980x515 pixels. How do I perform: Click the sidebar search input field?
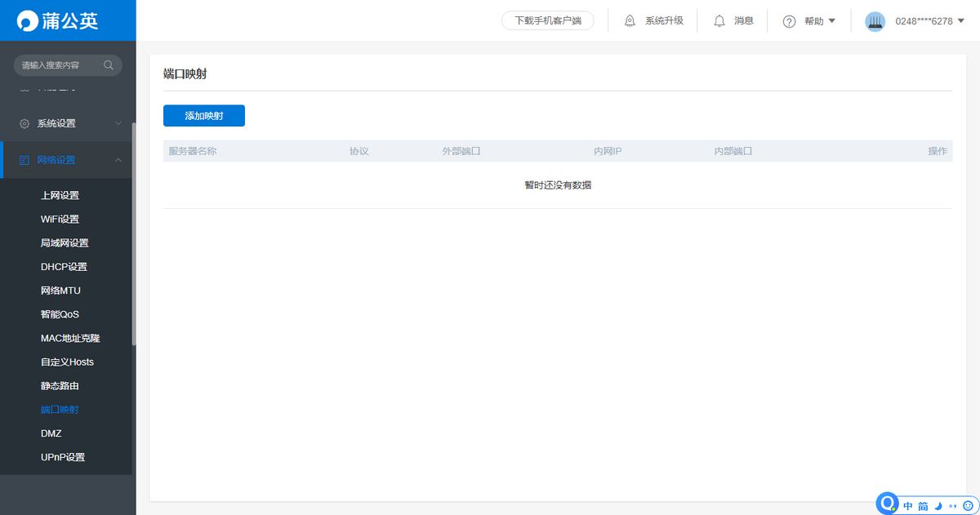[57, 65]
